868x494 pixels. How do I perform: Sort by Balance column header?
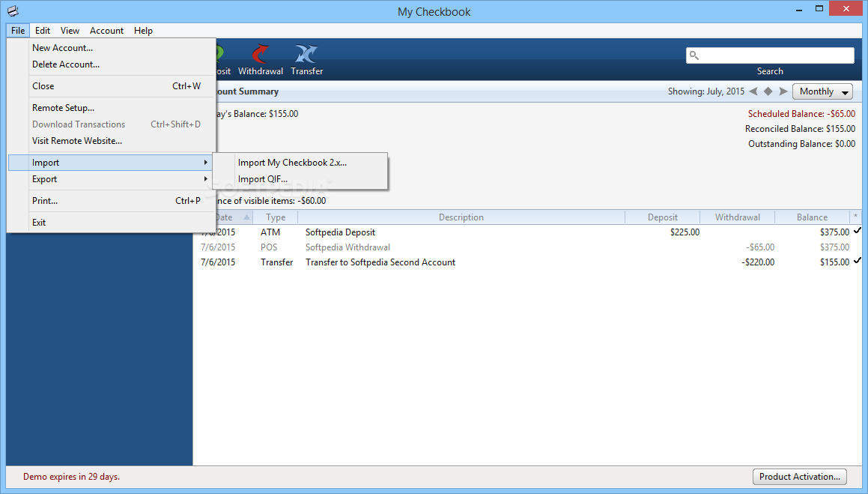click(812, 217)
